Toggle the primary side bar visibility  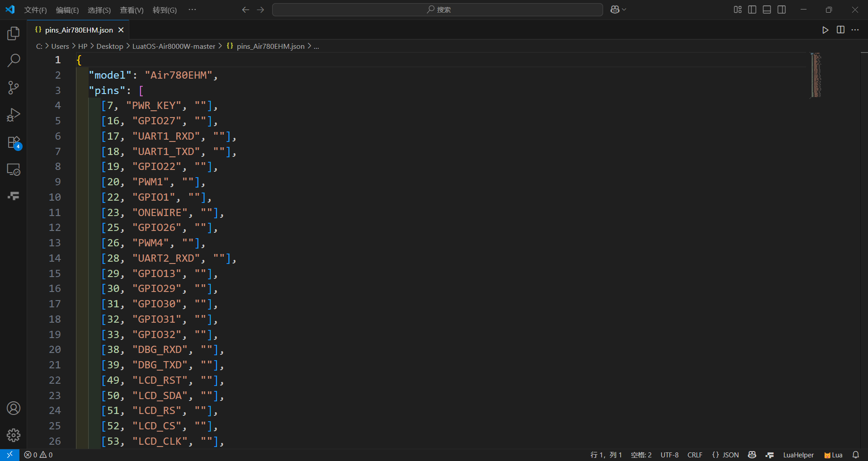click(x=752, y=9)
